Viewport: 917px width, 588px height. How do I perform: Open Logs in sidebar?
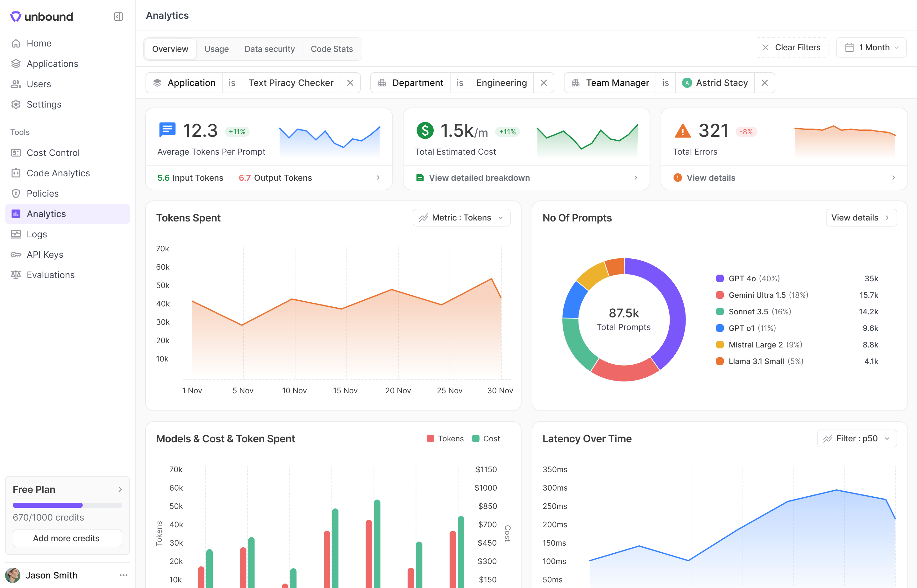pos(37,234)
